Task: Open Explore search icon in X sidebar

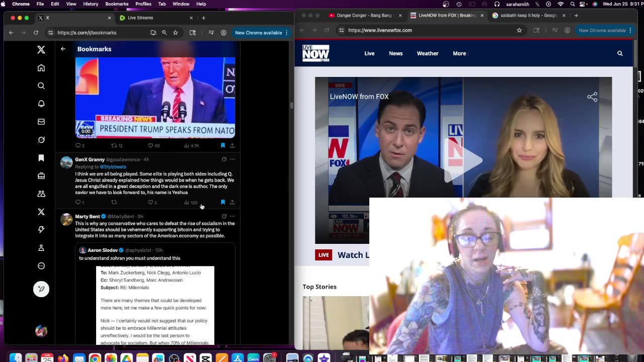Action: point(41,86)
